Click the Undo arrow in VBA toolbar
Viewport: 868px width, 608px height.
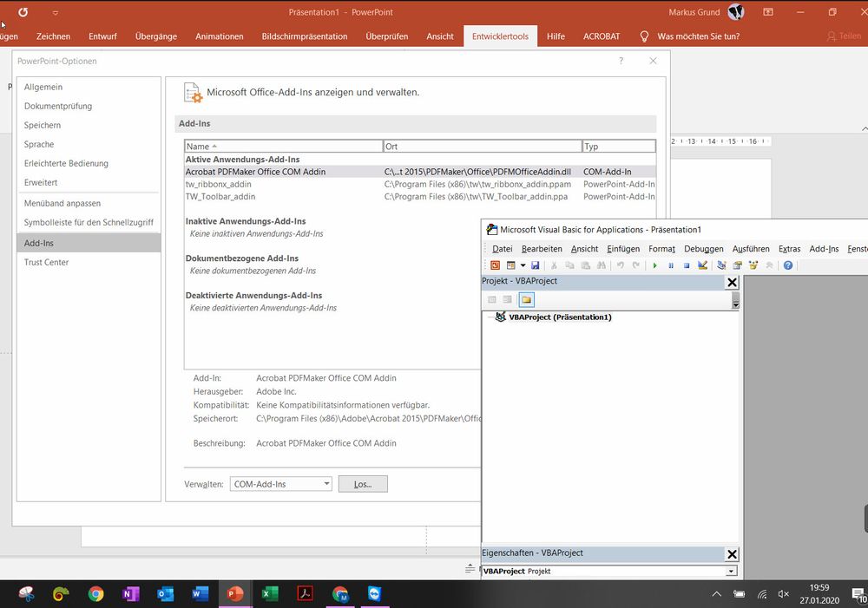pos(621,265)
